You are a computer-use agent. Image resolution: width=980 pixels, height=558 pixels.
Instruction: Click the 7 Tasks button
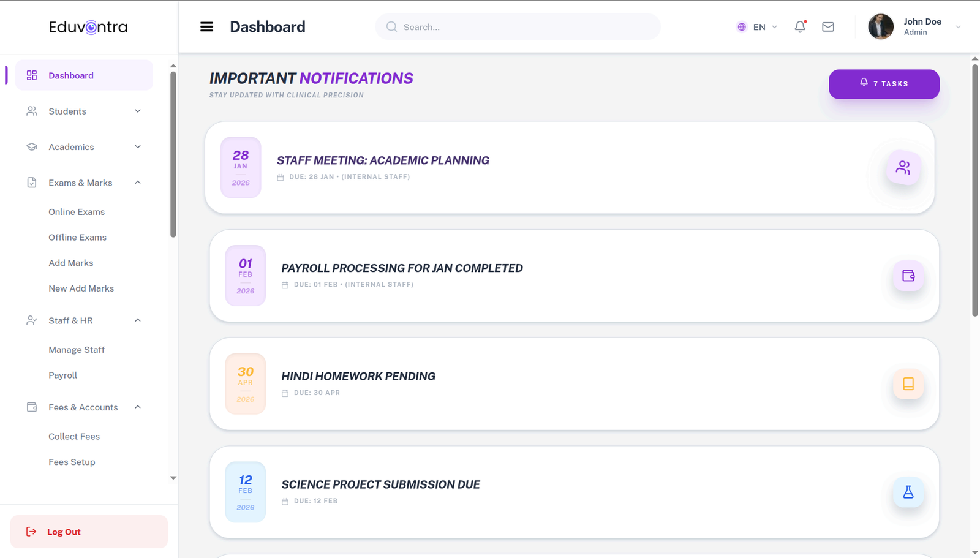coord(884,84)
